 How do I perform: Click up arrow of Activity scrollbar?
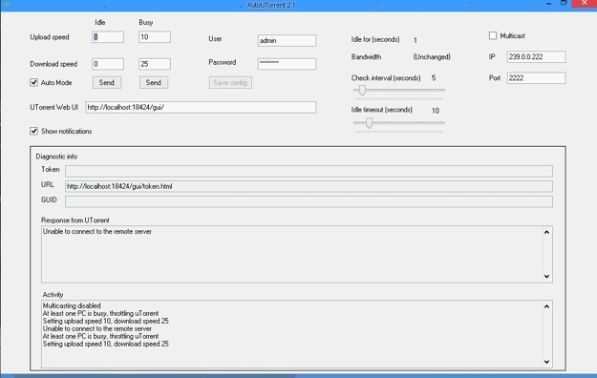(x=547, y=306)
